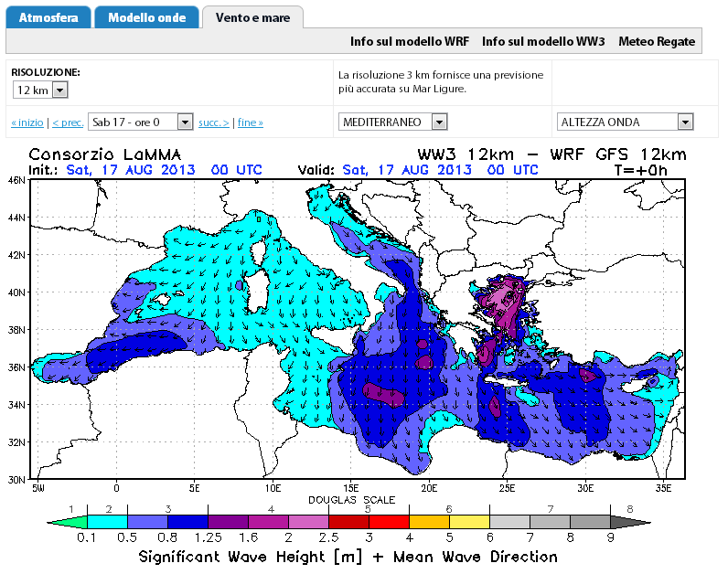Jump to start with « inizio link
Screen dimensions: 728x574
pos(27,122)
